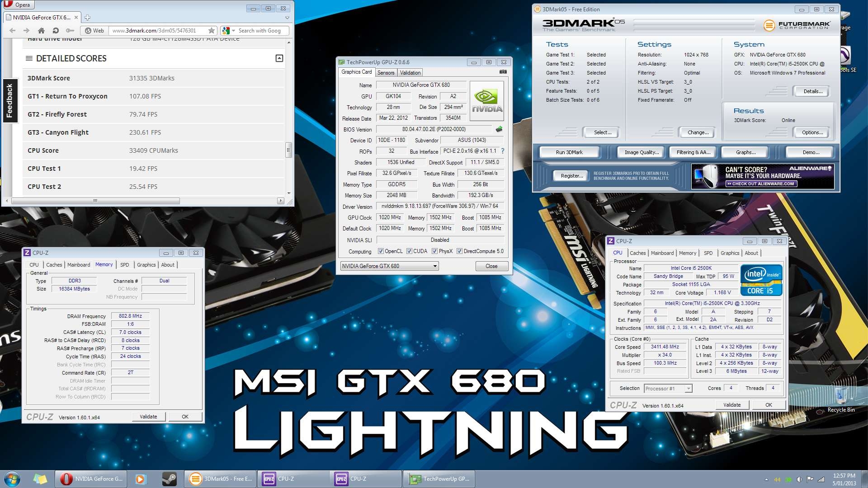Screen dimensions: 868x488
Task: Click Change... under Settings
Action: click(698, 132)
